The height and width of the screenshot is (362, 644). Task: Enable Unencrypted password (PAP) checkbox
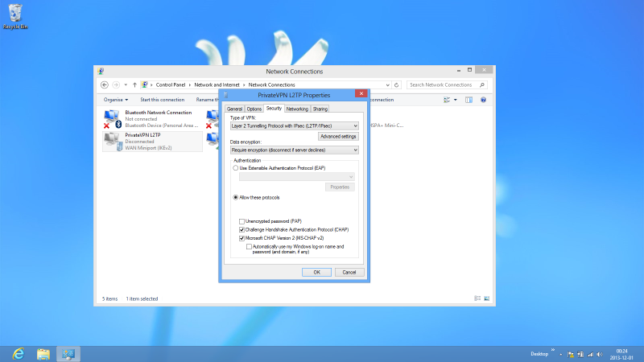coord(242,221)
